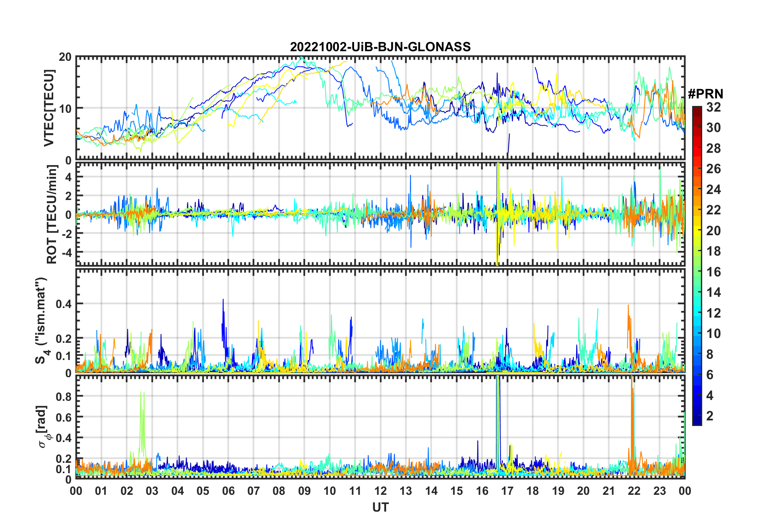
Task: Click VTEC y-axis tick label 20
Action: (x=65, y=57)
